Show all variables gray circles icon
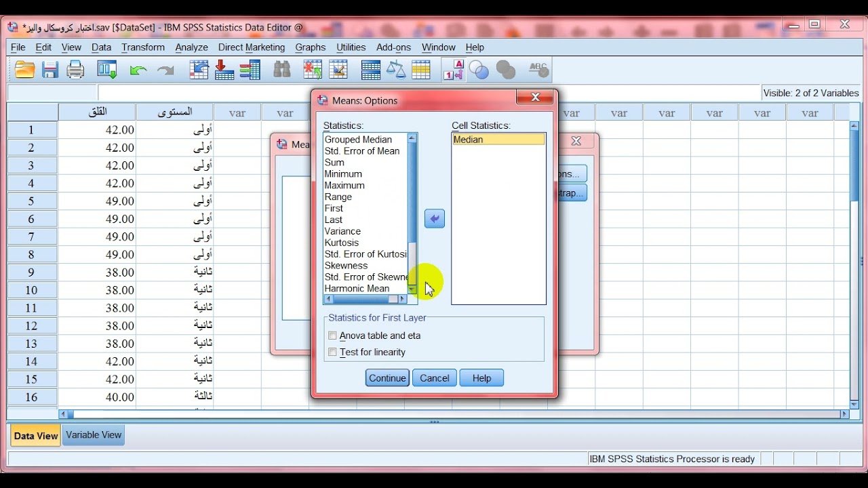Image resolution: width=868 pixels, height=488 pixels. coord(506,70)
